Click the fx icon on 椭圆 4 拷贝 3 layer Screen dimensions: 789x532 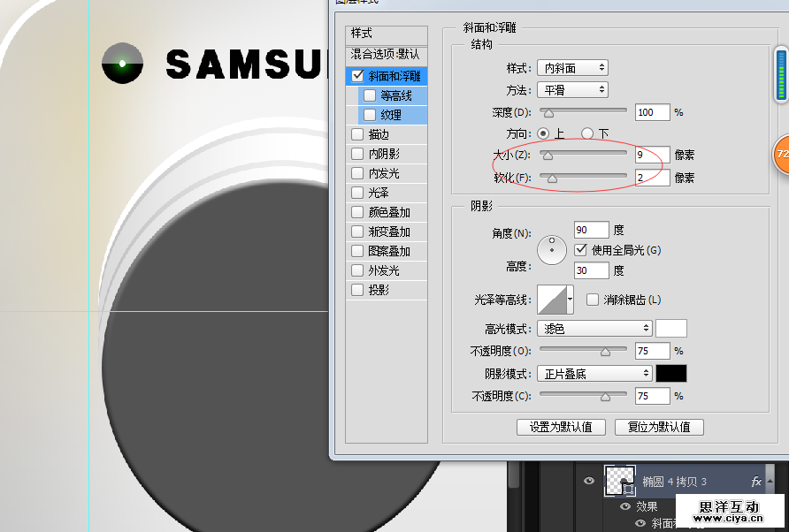tap(756, 482)
